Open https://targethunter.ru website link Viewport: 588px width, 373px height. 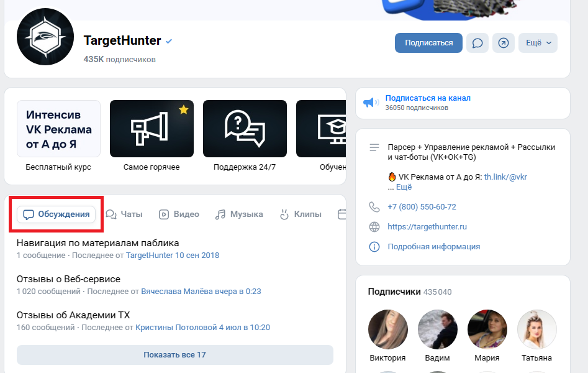click(x=427, y=227)
